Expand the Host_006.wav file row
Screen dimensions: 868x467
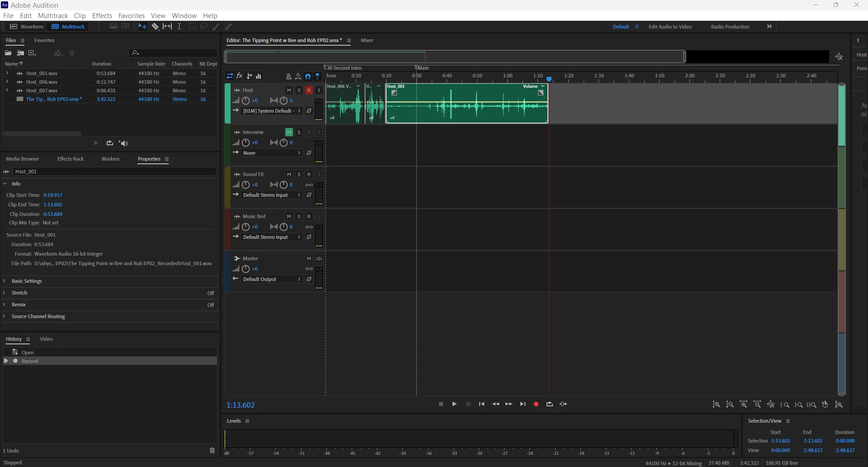point(7,81)
